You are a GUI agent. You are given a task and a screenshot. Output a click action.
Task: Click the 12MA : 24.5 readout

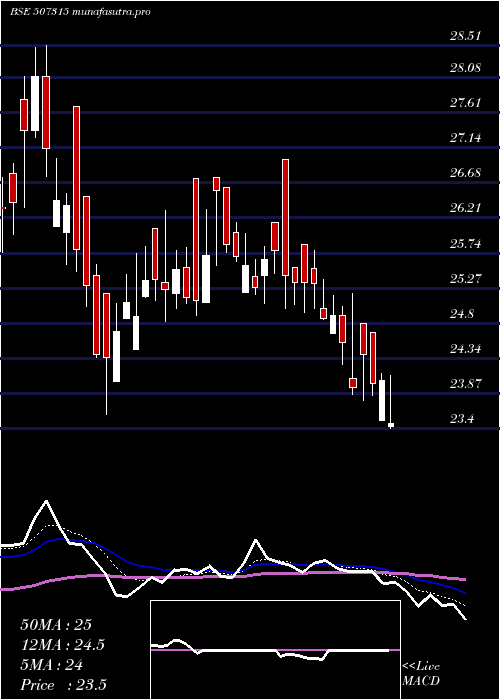click(62, 645)
